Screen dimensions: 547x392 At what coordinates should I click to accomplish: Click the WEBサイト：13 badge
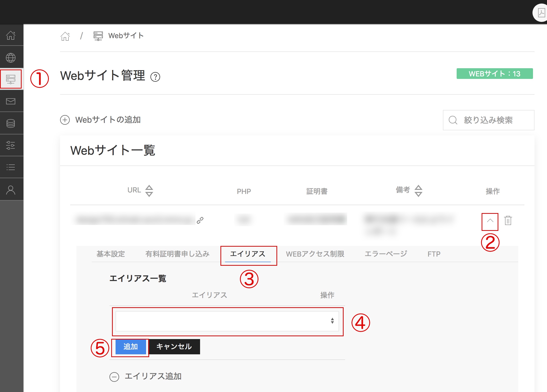point(495,74)
